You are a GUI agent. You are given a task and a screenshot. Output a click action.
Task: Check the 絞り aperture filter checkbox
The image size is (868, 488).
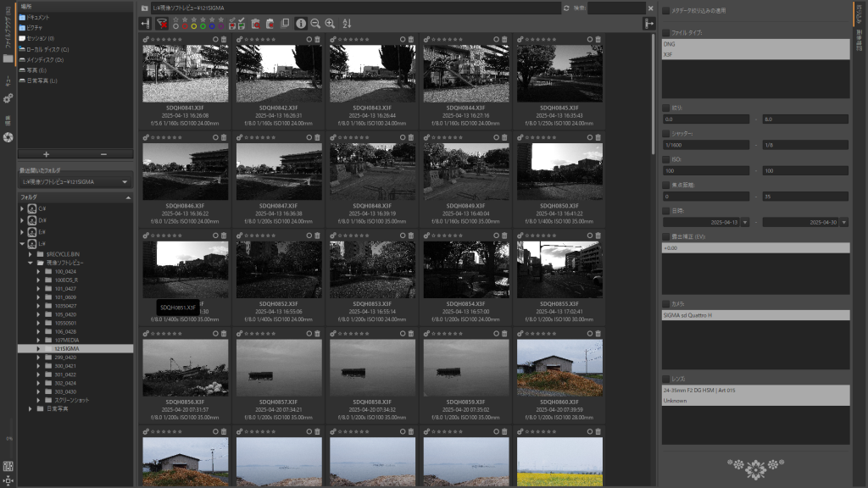coord(666,108)
